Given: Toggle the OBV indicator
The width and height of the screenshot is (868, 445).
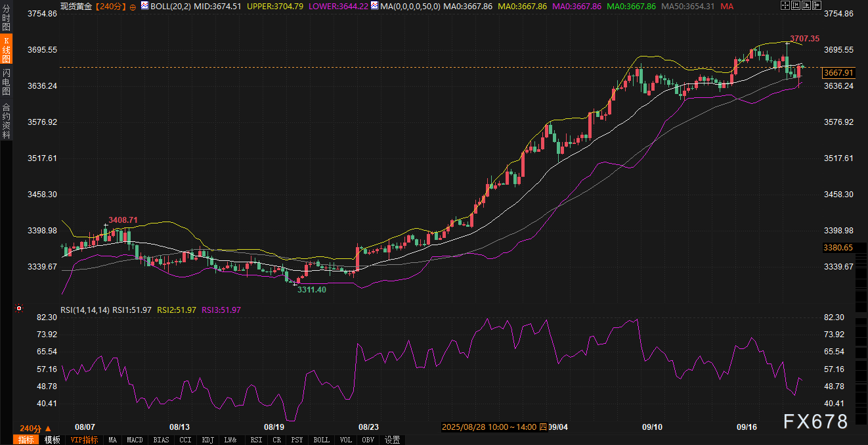Looking at the screenshot, I should coord(368,440).
